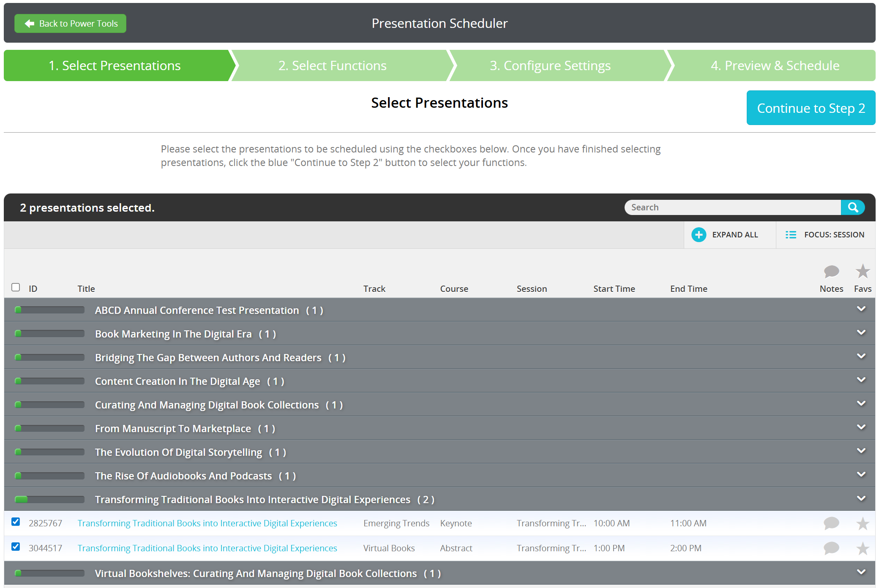Click the Continue to Step 2 button
879x588 pixels.
[811, 108]
